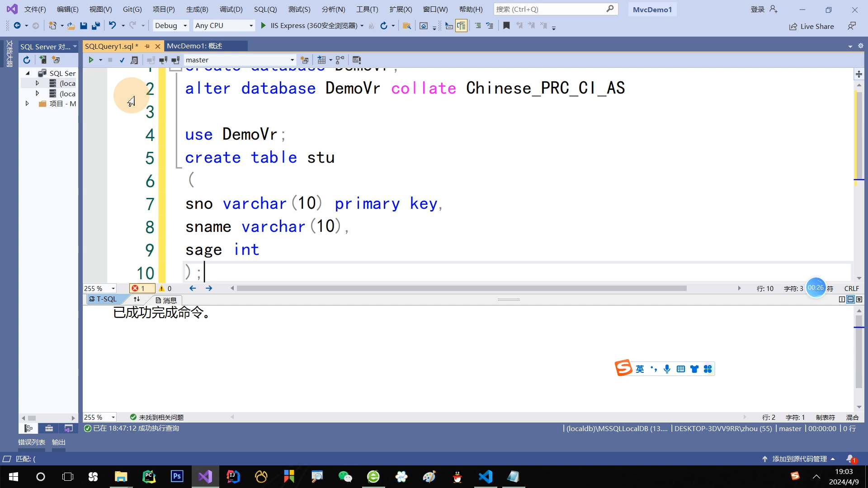Image resolution: width=868 pixels, height=488 pixels.
Task: Pin the SQLQuery1.sql tab
Action: tap(147, 46)
